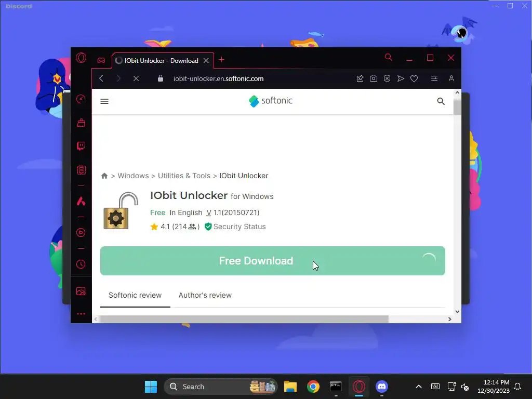Open Google Chrome from taskbar
Image resolution: width=532 pixels, height=399 pixels.
tap(313, 387)
